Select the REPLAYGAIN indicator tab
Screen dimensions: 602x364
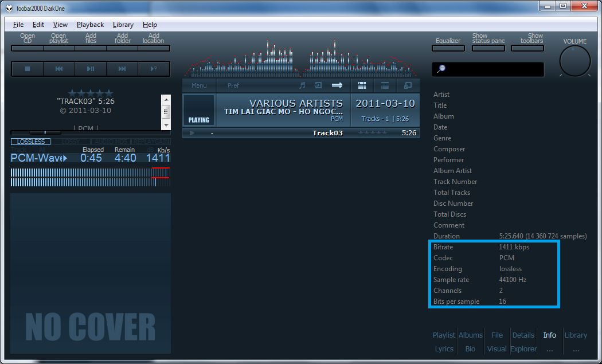(x=151, y=142)
